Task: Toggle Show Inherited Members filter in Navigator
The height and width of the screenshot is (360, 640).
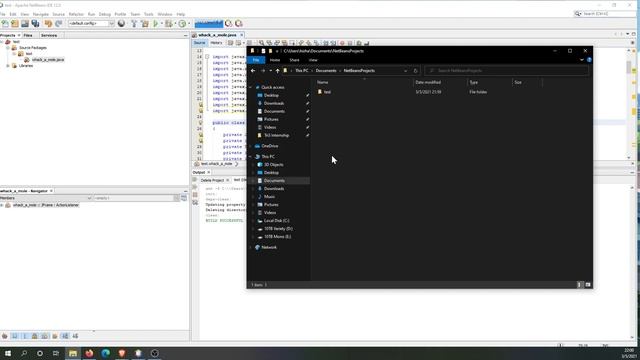Action: pos(5,336)
